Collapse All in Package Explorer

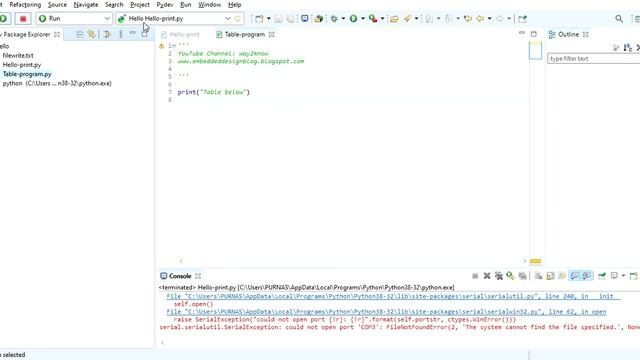click(80, 34)
